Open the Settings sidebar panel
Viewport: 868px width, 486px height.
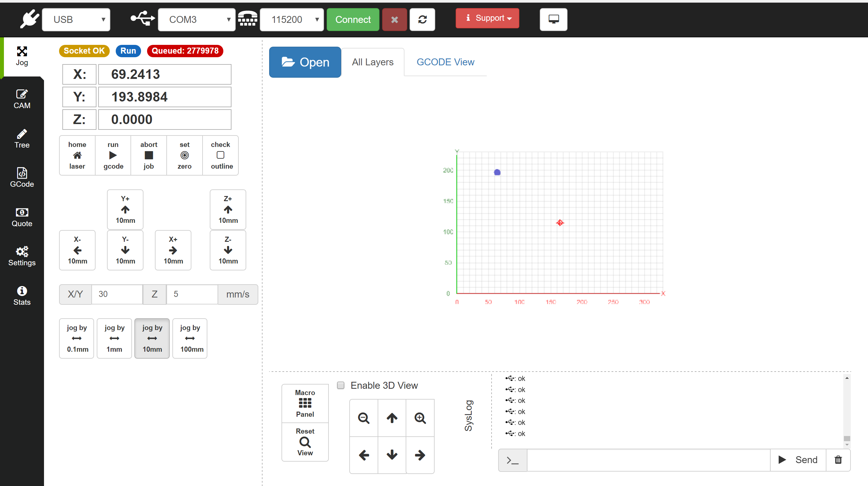pyautogui.click(x=22, y=257)
